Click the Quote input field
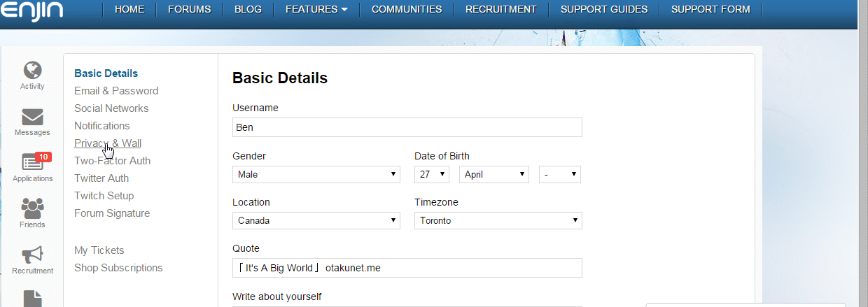The height and width of the screenshot is (307, 868). (407, 268)
